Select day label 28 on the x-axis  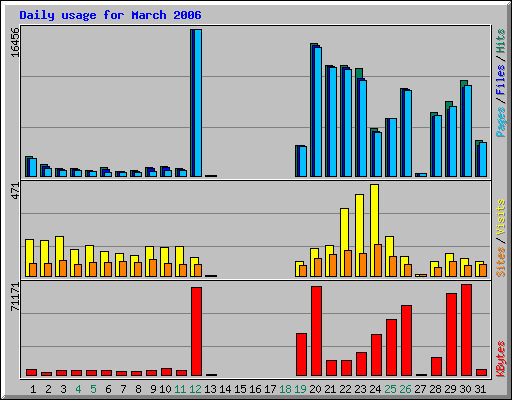click(x=435, y=389)
